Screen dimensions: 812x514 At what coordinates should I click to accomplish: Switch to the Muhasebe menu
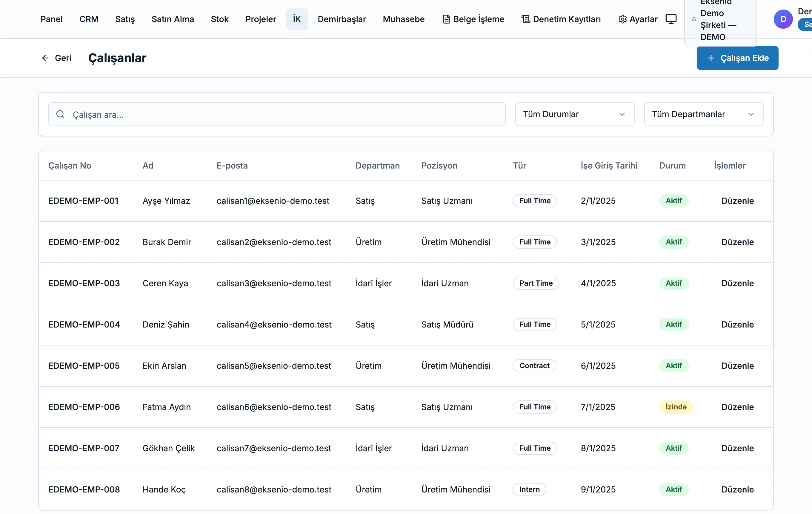tap(404, 19)
